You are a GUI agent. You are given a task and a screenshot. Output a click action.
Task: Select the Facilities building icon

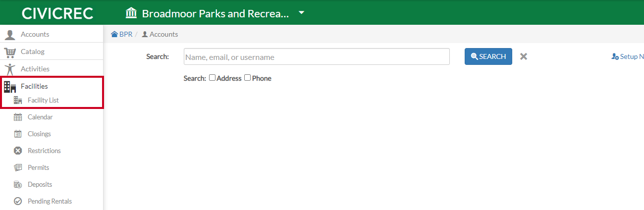(10, 87)
